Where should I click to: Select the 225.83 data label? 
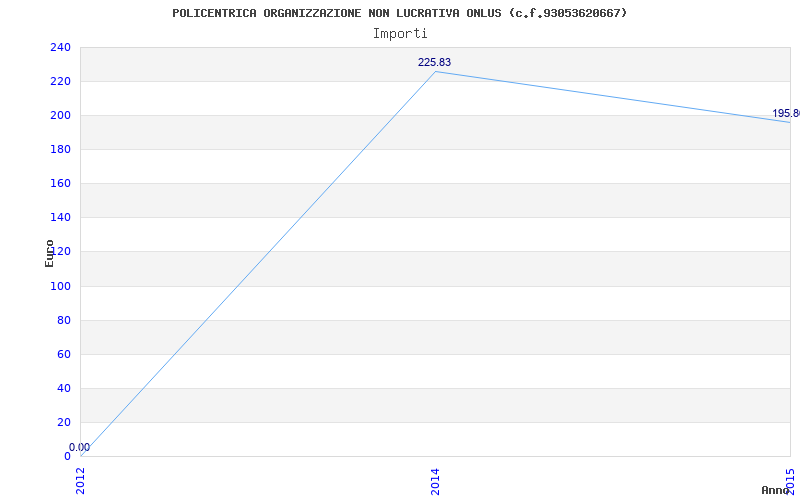[435, 62]
